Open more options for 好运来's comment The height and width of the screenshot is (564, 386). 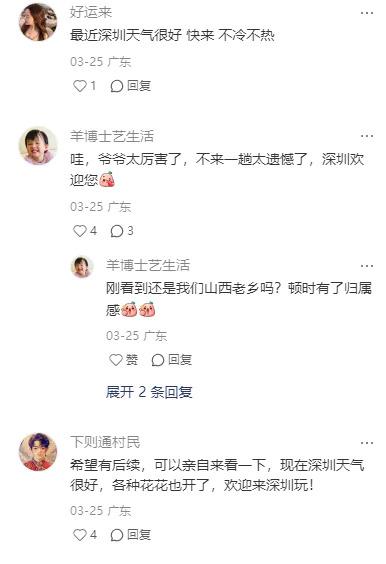(367, 13)
